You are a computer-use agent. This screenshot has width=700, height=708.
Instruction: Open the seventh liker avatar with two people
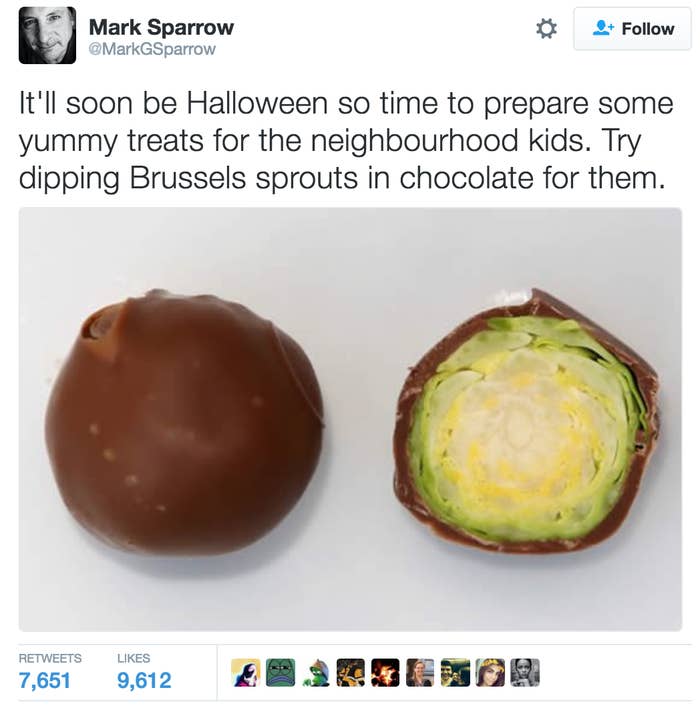pyautogui.click(x=455, y=672)
